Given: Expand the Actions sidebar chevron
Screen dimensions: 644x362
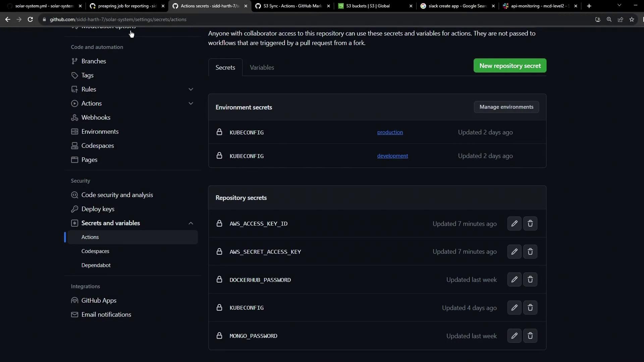Looking at the screenshot, I should tap(191, 104).
